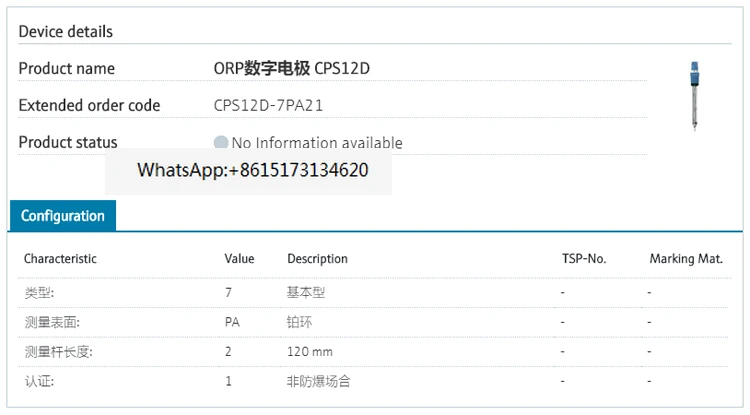The width and height of the screenshot is (750, 415).
Task: Click the No Information available status text
Action: (x=317, y=143)
